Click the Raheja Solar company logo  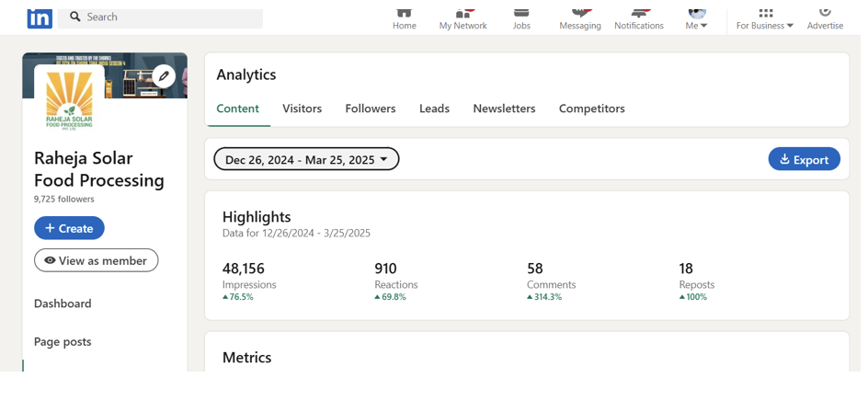[x=69, y=99]
